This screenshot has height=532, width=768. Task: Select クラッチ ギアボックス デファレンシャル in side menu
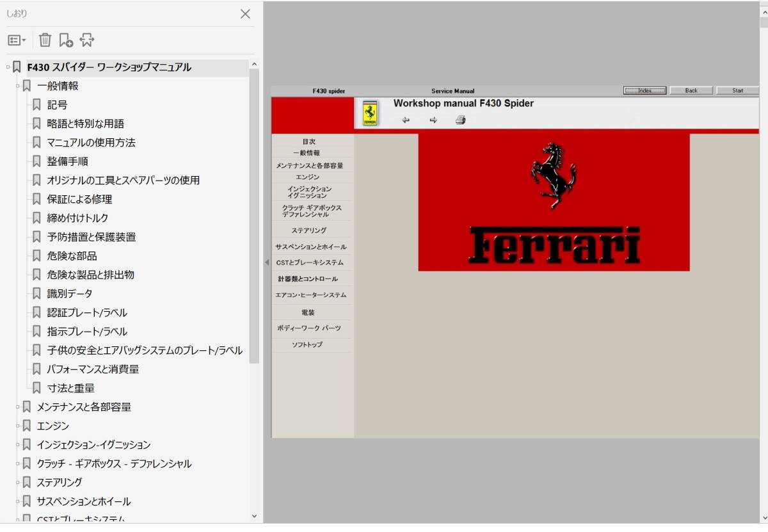312,211
